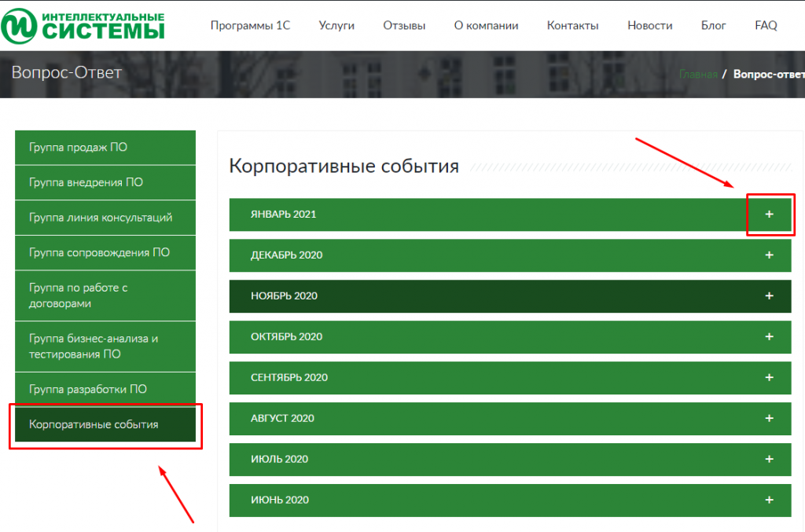This screenshot has width=805, height=532.
Task: Expand the СЕНТЯБРЬ 2020 section
Action: coord(770,377)
